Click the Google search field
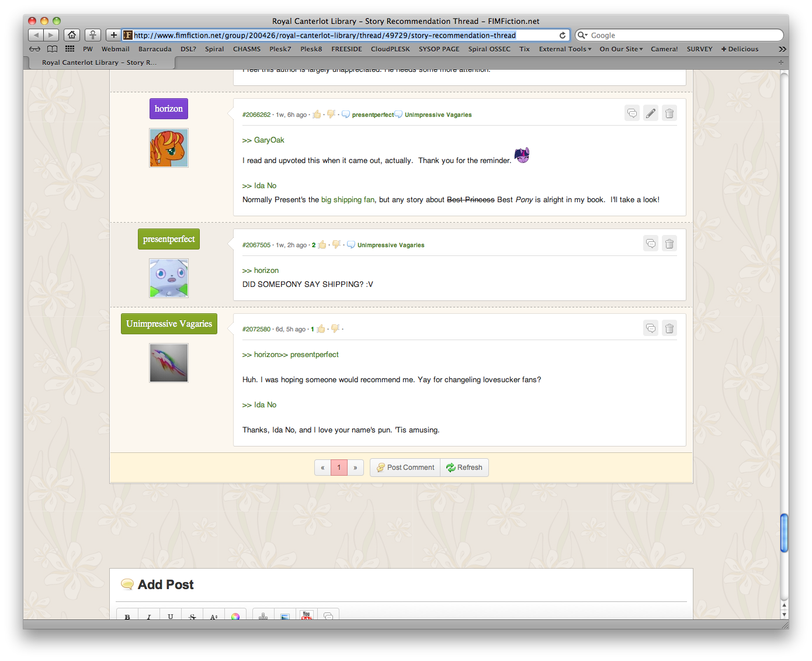Image resolution: width=812 pixels, height=661 pixels. point(683,35)
